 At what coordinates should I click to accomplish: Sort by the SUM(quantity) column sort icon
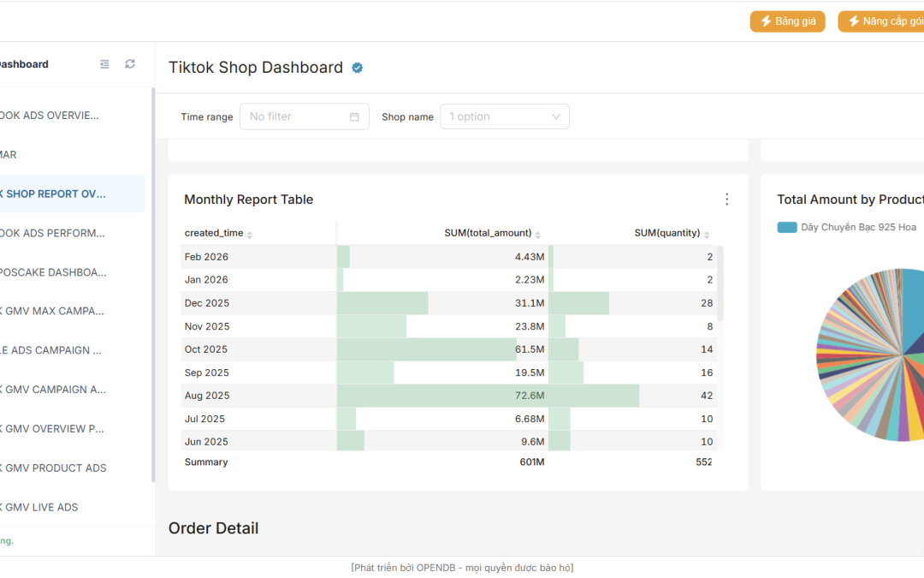click(x=708, y=234)
